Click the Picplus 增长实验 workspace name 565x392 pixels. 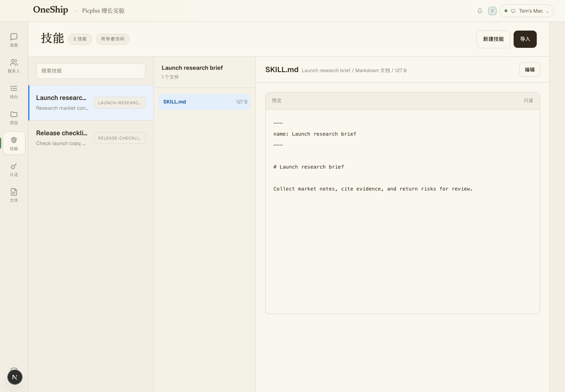(x=103, y=11)
